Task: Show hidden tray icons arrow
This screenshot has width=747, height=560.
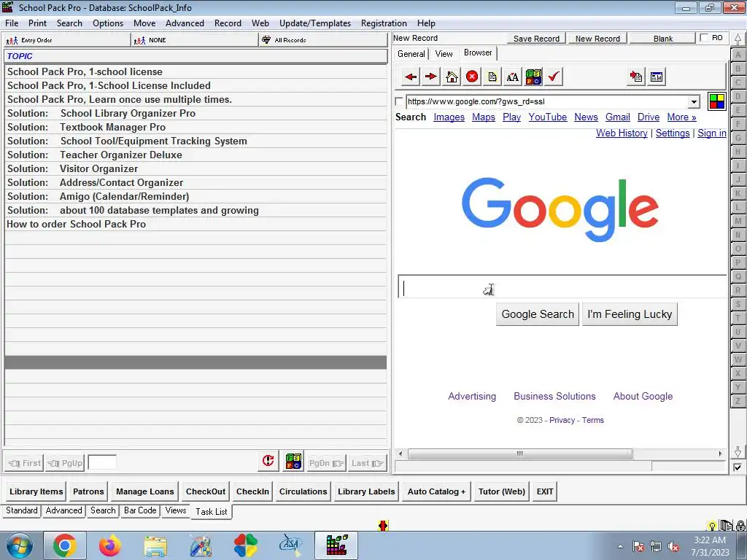Action: point(620,546)
